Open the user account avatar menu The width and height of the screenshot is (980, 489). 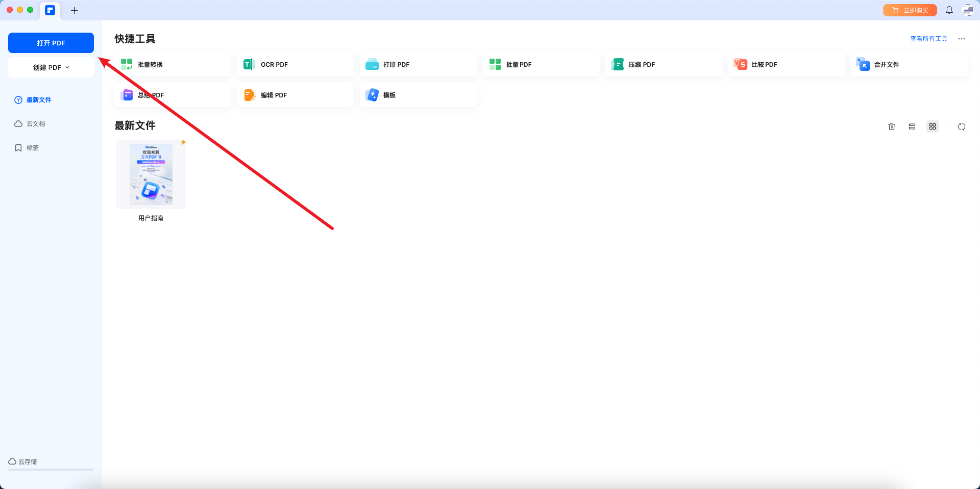[x=968, y=10]
